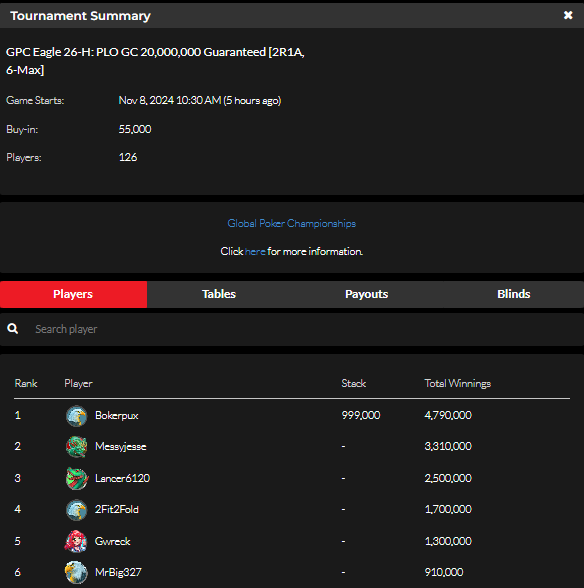Select player name Bokerpux

point(117,416)
